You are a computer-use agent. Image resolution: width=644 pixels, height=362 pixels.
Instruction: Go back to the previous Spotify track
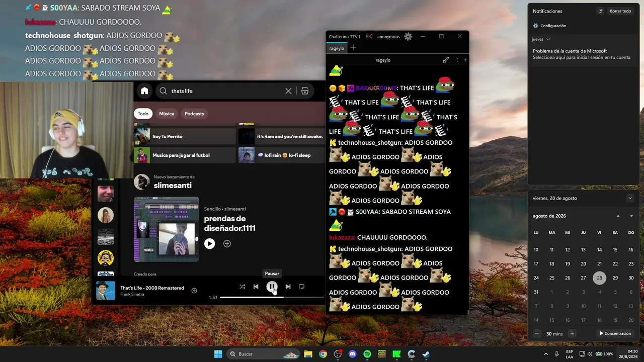(256, 287)
